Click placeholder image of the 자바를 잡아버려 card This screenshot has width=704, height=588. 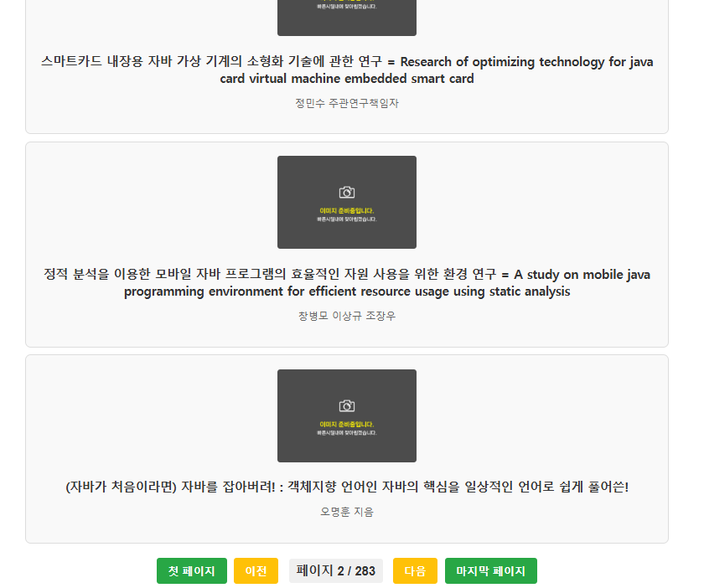tap(347, 415)
